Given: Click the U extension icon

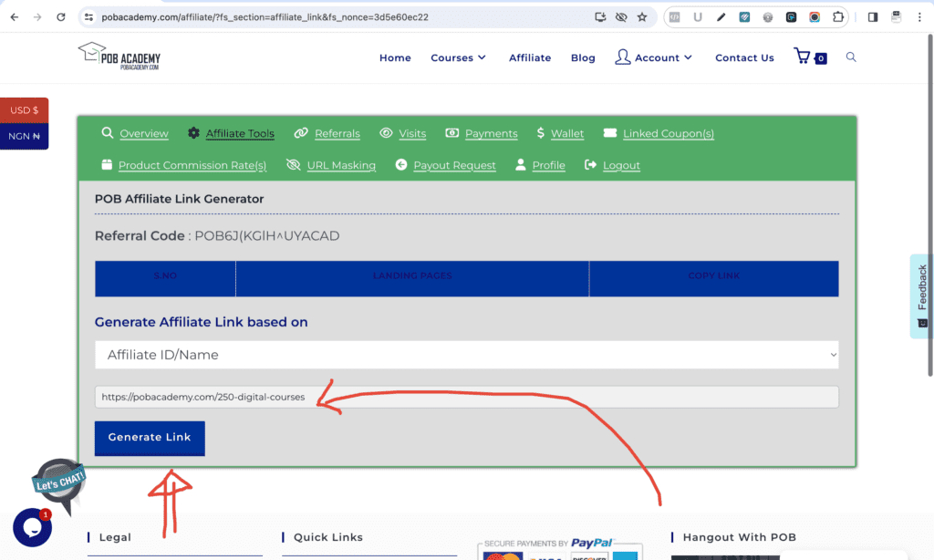Looking at the screenshot, I should [698, 17].
